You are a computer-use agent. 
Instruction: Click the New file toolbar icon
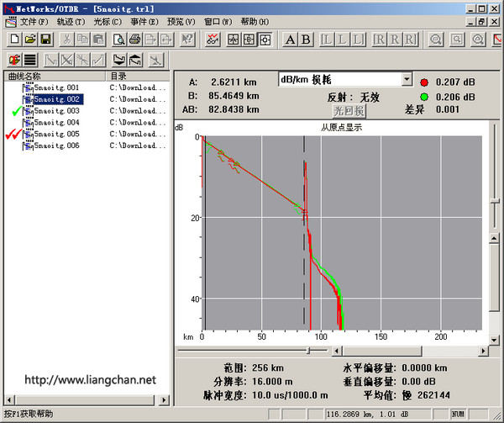[14, 39]
